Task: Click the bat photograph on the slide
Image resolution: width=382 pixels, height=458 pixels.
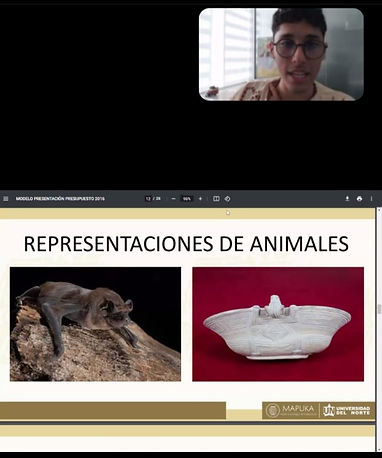Action: point(95,324)
